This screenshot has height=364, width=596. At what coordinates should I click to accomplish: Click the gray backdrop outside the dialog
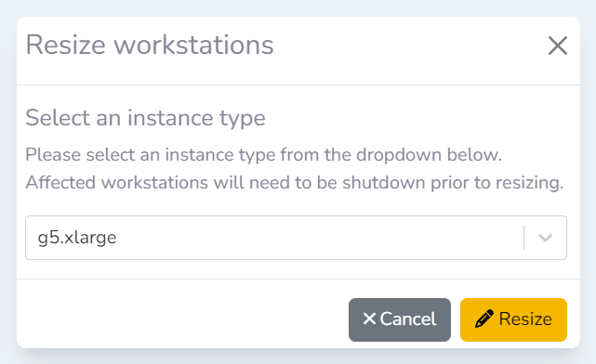pos(298,6)
